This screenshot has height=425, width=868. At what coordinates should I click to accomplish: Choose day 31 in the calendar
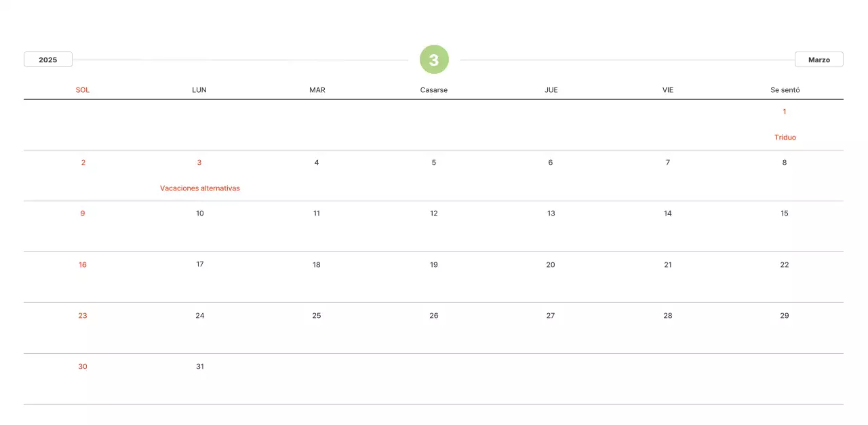(x=200, y=367)
